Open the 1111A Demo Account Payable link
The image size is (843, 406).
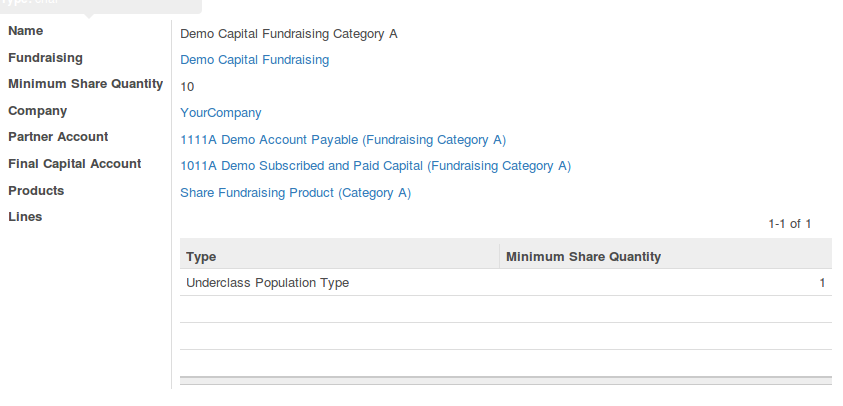343,140
